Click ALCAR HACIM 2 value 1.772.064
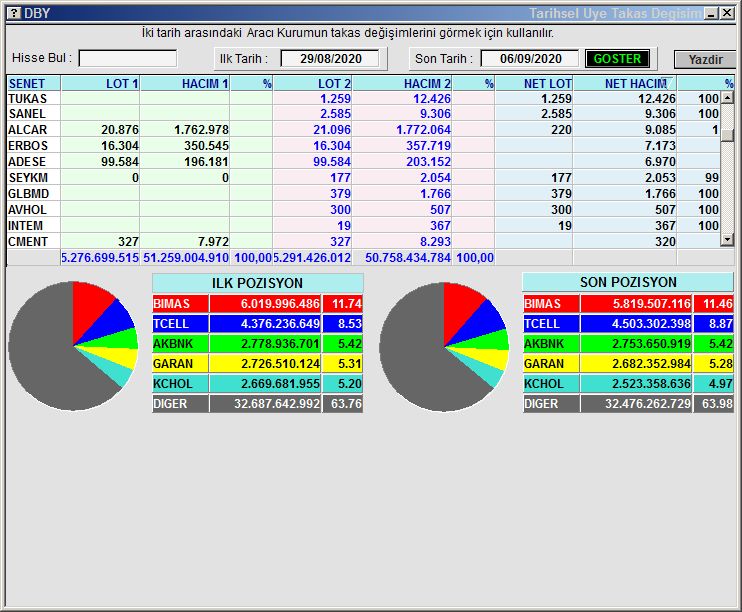742x612 pixels. (424, 129)
